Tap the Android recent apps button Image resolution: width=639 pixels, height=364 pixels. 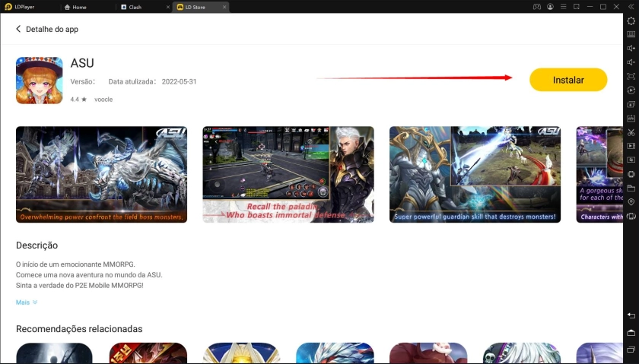631,350
